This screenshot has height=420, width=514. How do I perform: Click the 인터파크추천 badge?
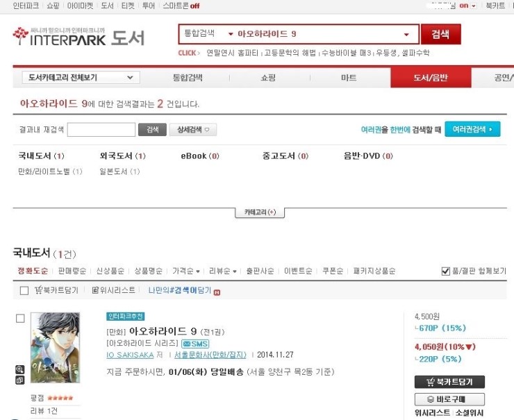coord(126,317)
